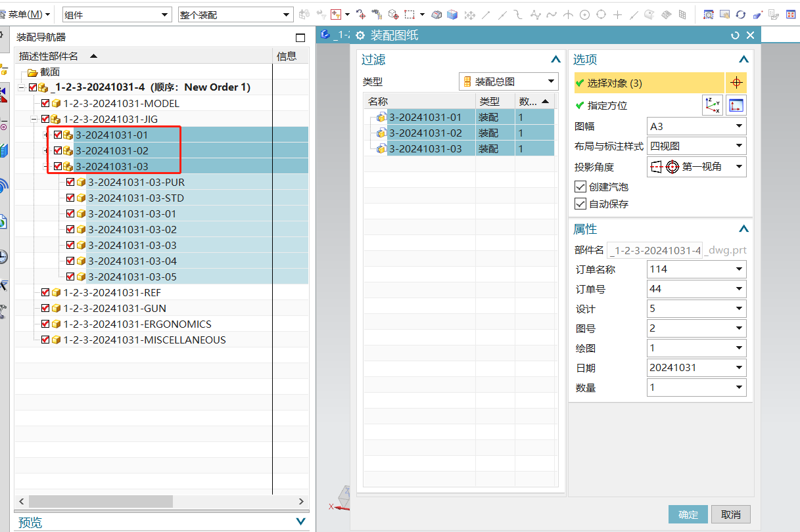Click the orientation dialog icon beside CSYS icon
The width and height of the screenshot is (800, 532).
tap(736, 105)
